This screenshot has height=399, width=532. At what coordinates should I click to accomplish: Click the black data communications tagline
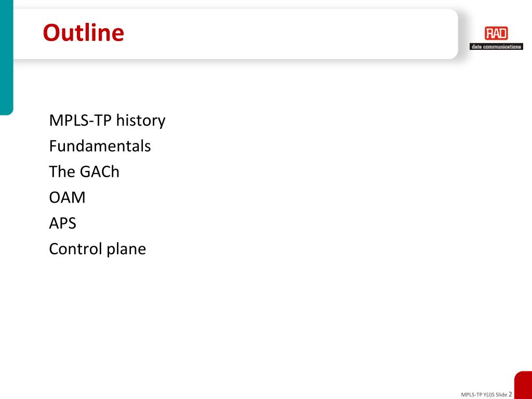point(496,47)
